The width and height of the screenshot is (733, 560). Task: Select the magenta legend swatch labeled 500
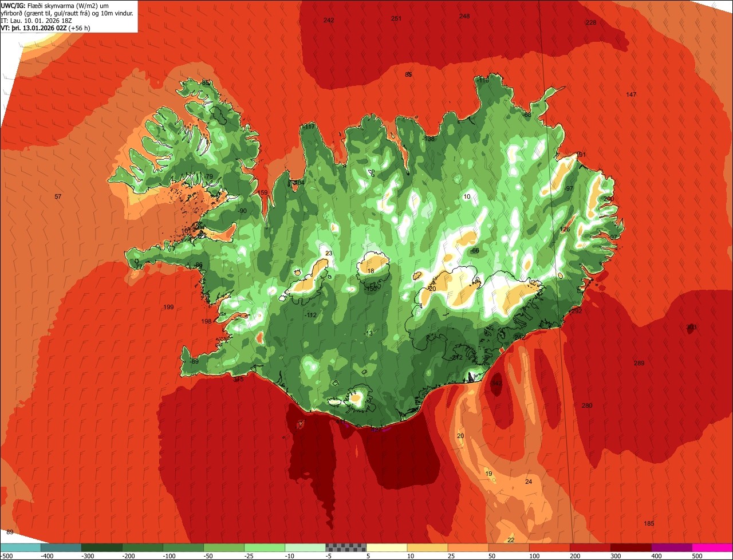click(x=712, y=547)
